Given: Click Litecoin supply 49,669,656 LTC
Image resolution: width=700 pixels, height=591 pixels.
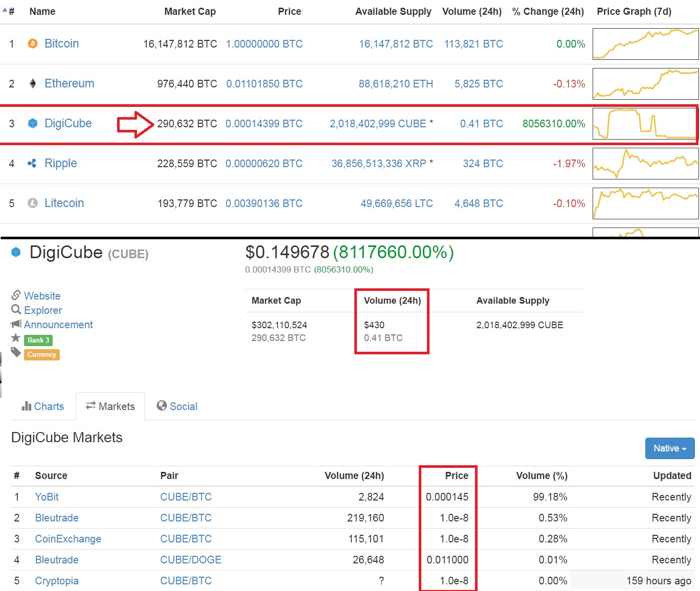Looking at the screenshot, I should click(397, 203).
